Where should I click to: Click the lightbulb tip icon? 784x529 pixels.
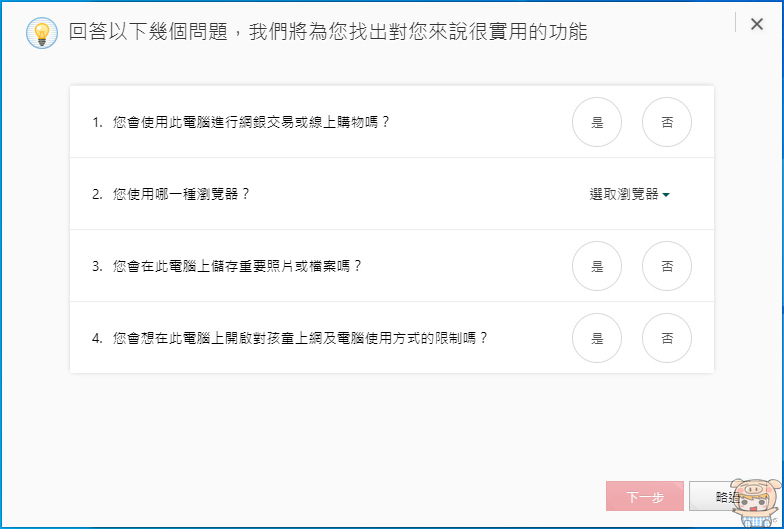(41, 33)
